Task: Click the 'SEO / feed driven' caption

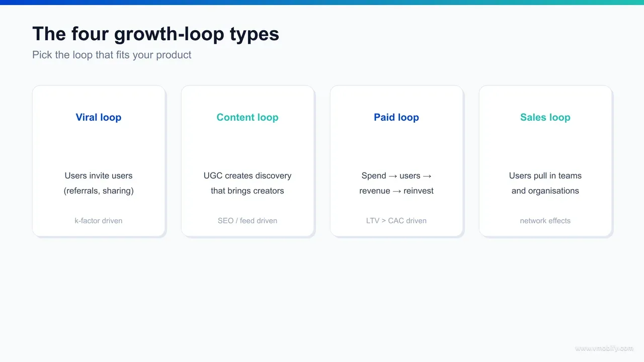Action: (x=248, y=221)
